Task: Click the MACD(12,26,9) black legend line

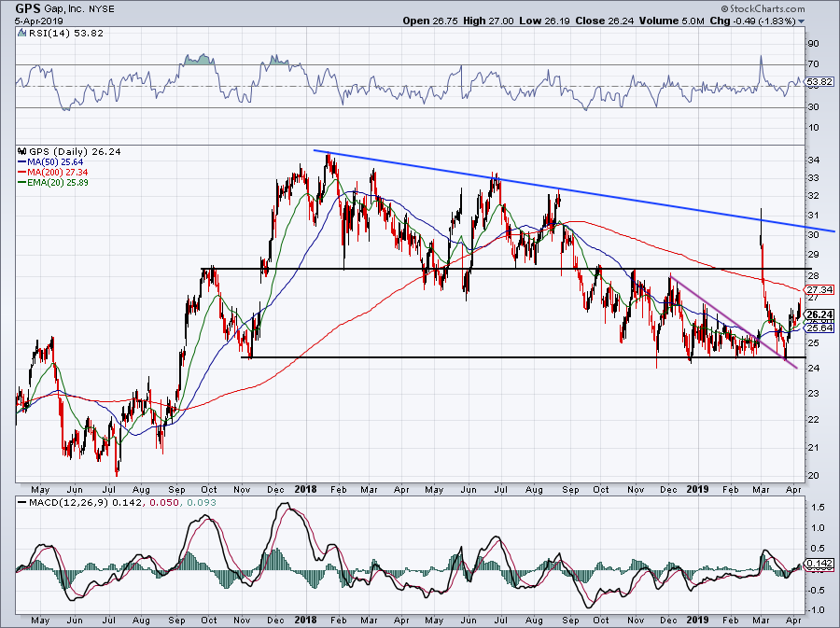Action: [x=22, y=502]
